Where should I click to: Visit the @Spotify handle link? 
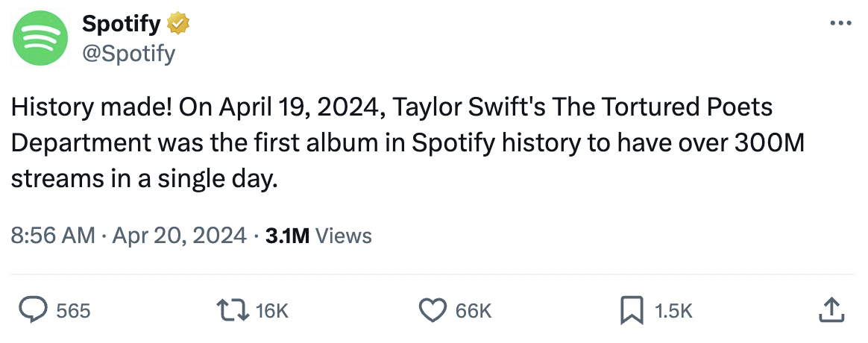point(128,54)
